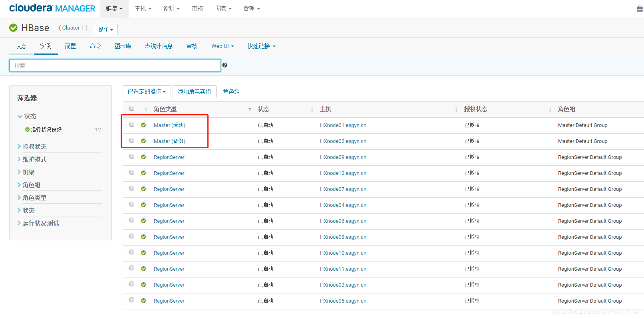Select the HXnode04 RegionServer checkbox
Viewport: 644px width, 319px height.
point(132,204)
